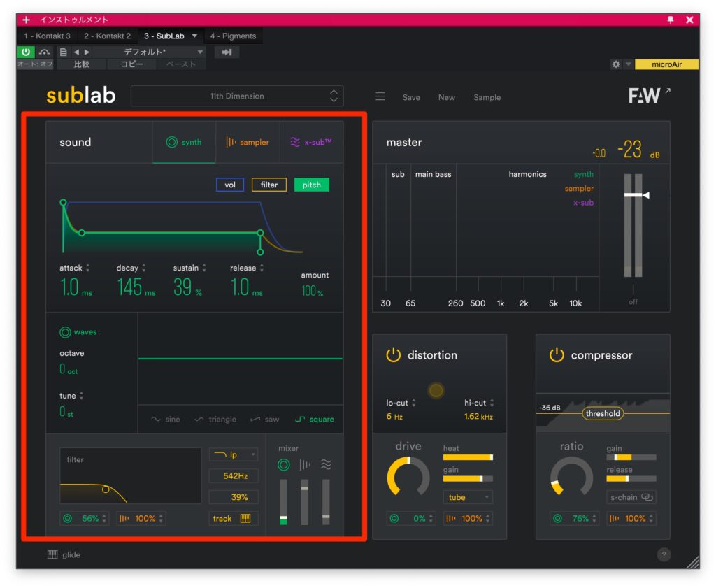Click the glide keyboard icon
This screenshot has height=588, width=716.
tap(52, 554)
